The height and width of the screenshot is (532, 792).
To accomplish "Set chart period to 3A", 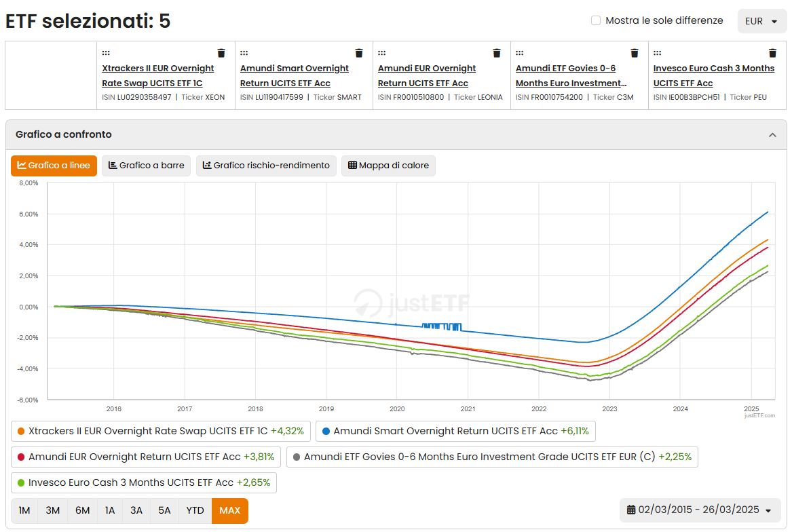I will click(x=136, y=511).
